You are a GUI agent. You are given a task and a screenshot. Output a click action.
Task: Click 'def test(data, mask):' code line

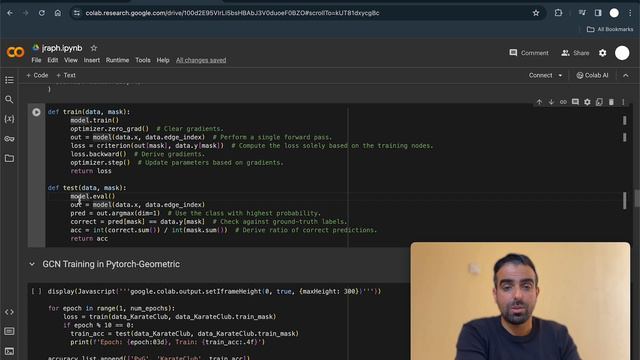pyautogui.click(x=87, y=188)
